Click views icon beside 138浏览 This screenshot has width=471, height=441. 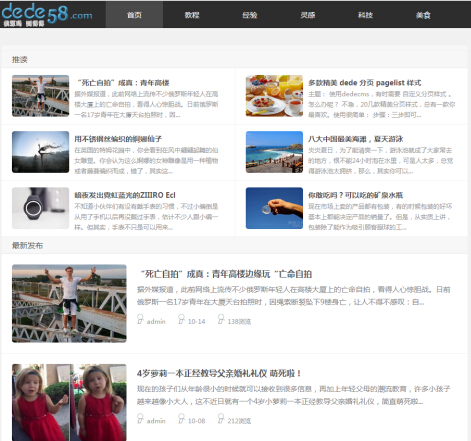(x=221, y=319)
